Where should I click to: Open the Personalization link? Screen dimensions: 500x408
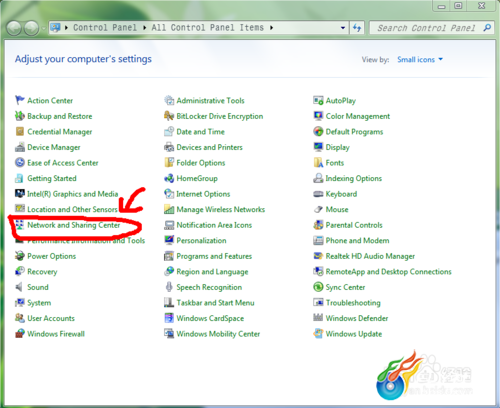coord(201,240)
